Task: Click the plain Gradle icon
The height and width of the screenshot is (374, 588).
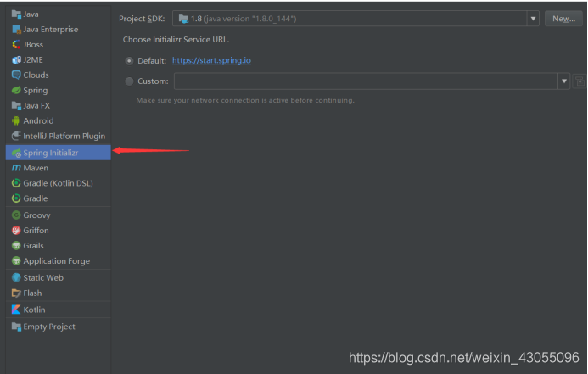Action: [16, 198]
